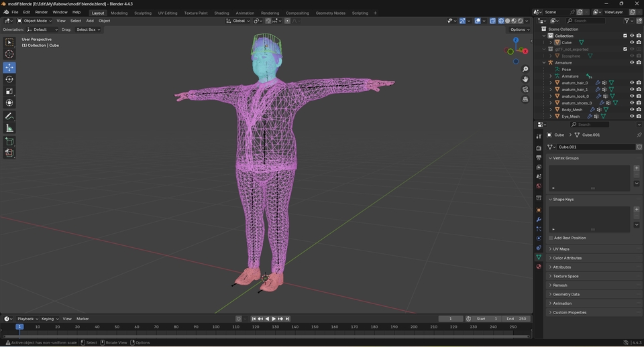Open the Object Mode dropdown
Viewport: 644px width, 347px height.
pyautogui.click(x=35, y=21)
